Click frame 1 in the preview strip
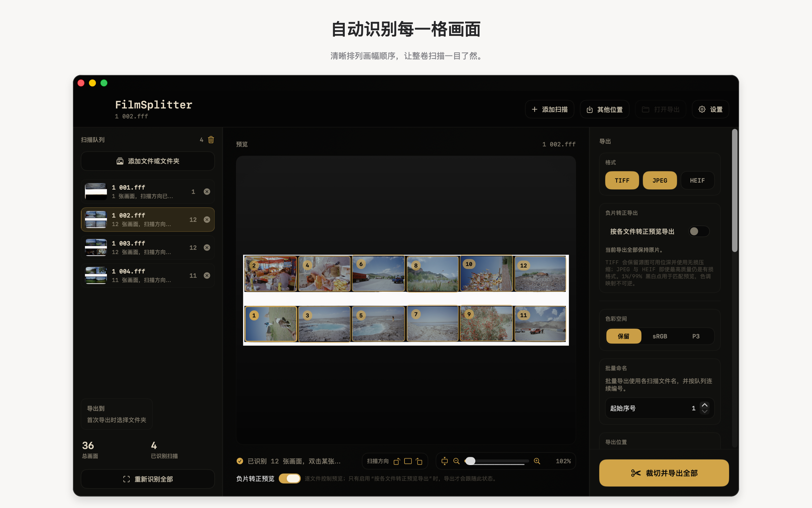Screen dimensions: 812x508 tap(271, 324)
